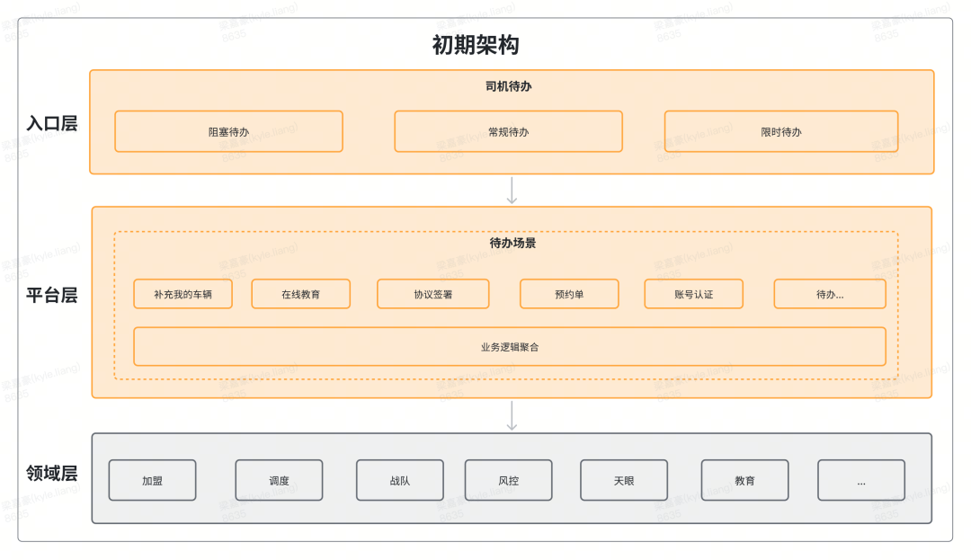Select the ellipsis box after 教育
Screen dimensions: 971x560
coord(861,480)
